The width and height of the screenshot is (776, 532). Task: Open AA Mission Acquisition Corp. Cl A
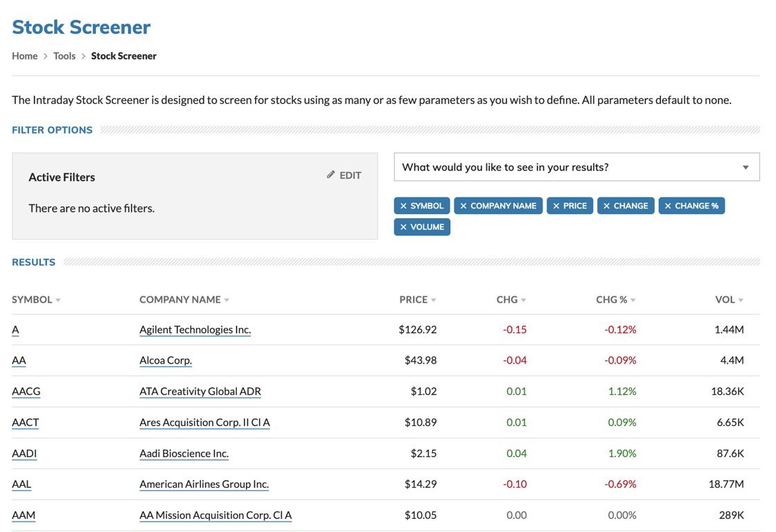pos(215,515)
